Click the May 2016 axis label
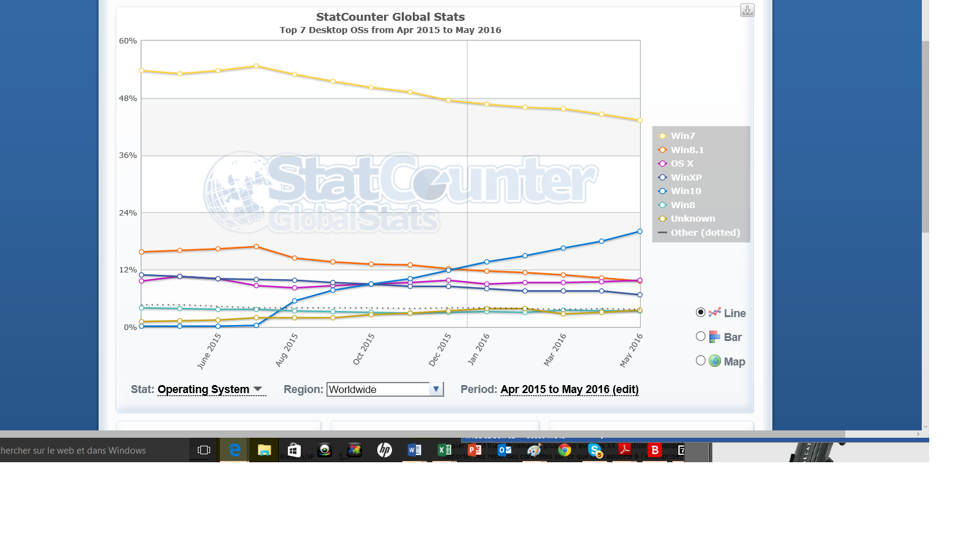 click(631, 350)
